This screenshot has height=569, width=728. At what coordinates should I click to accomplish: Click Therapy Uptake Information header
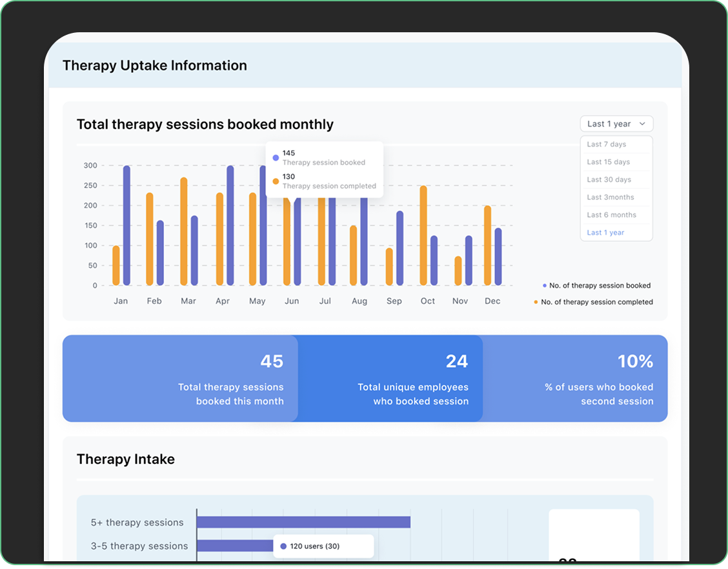155,65
